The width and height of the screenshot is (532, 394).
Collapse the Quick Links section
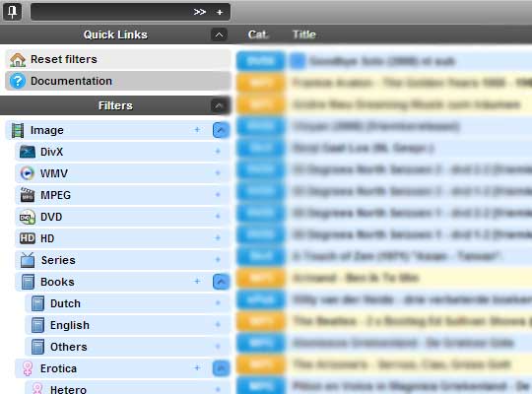(x=219, y=34)
